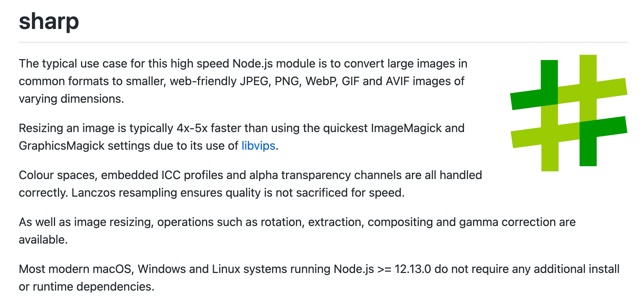644x306 pixels.
Task: Click the version number "12.13.0"
Action: [x=413, y=269]
